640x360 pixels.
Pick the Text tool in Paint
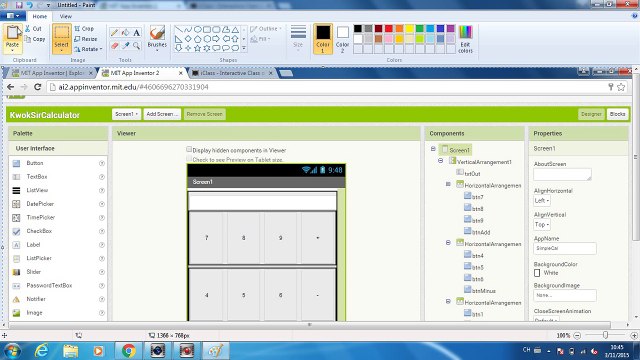tap(137, 33)
